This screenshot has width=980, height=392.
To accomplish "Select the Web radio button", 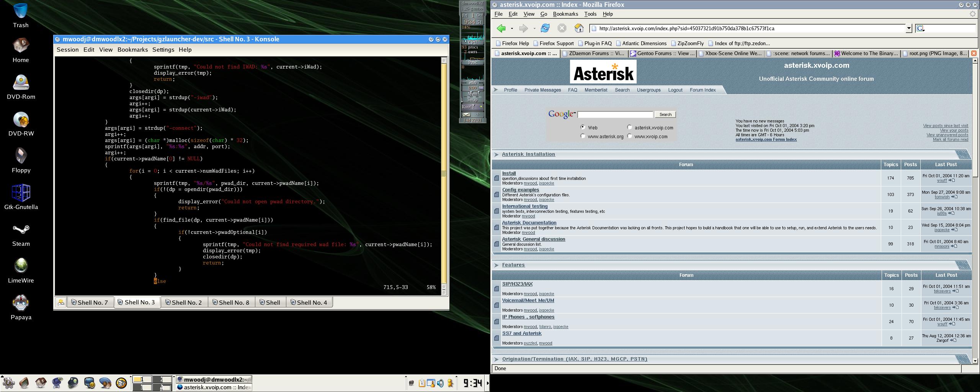I will click(x=583, y=127).
